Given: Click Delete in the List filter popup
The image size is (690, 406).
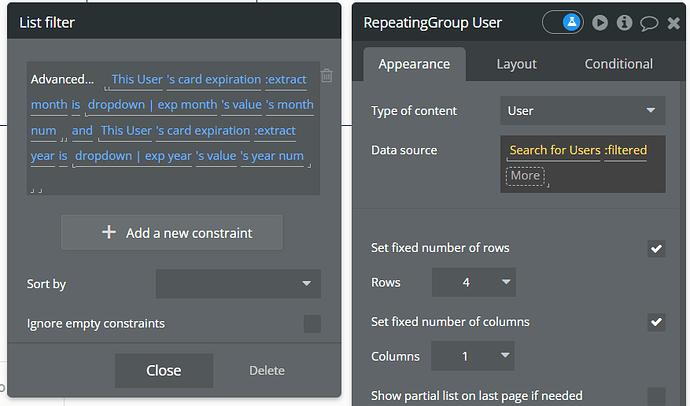Looking at the screenshot, I should (267, 371).
